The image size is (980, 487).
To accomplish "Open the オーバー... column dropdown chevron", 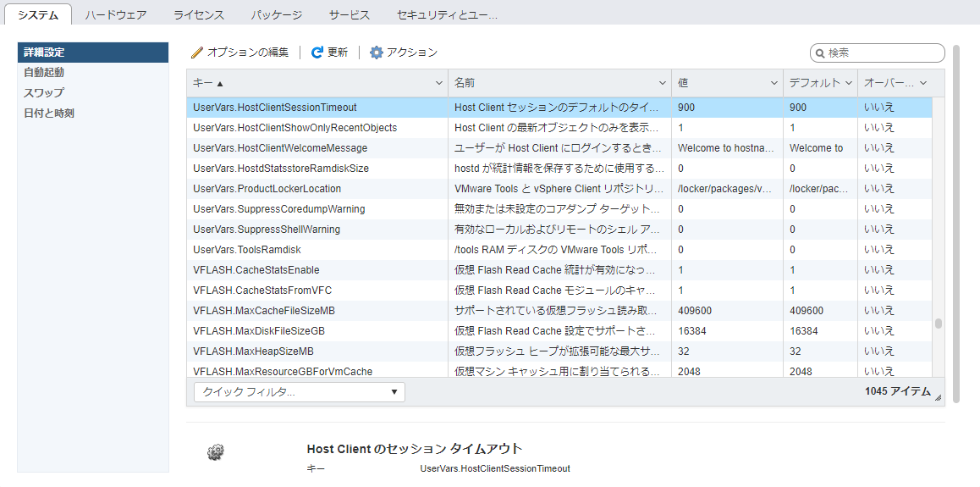I will point(923,82).
